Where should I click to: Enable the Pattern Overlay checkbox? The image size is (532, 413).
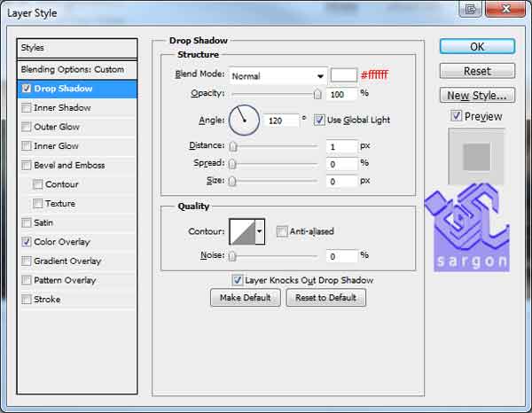point(26,280)
